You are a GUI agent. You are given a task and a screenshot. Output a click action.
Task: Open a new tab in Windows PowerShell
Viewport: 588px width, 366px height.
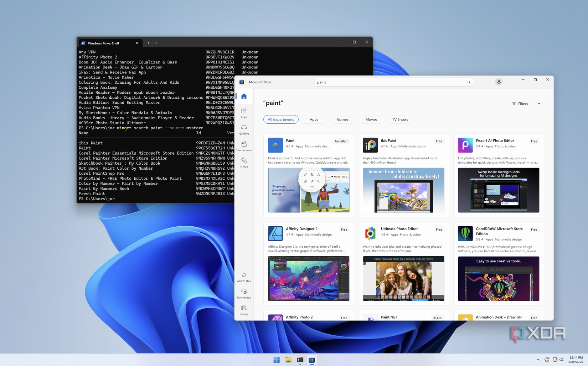148,43
